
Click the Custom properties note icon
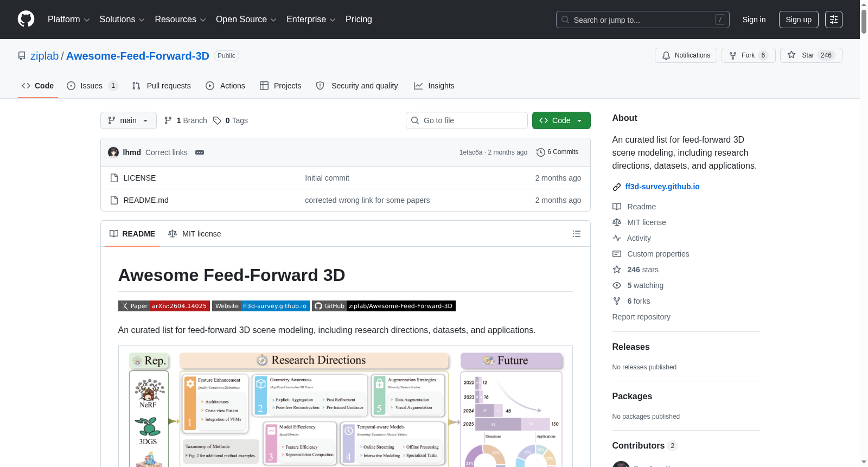617,254
